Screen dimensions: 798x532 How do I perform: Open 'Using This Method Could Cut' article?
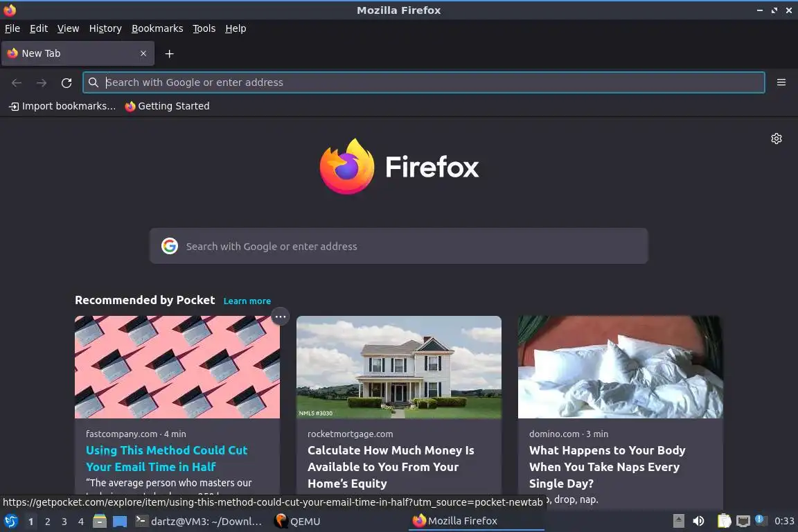166,458
